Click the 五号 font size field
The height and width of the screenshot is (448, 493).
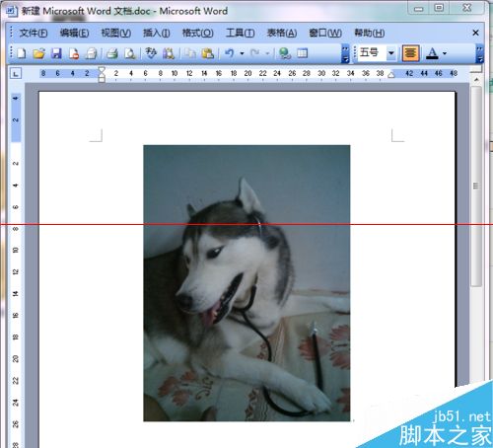point(372,53)
